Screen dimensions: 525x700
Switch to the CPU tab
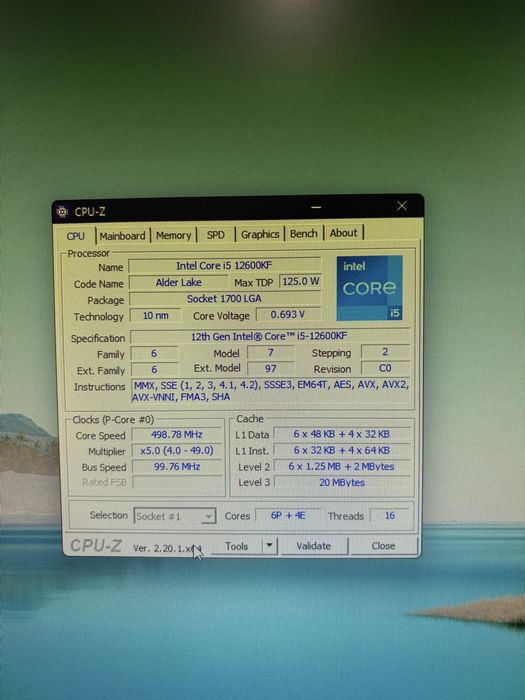coord(75,236)
